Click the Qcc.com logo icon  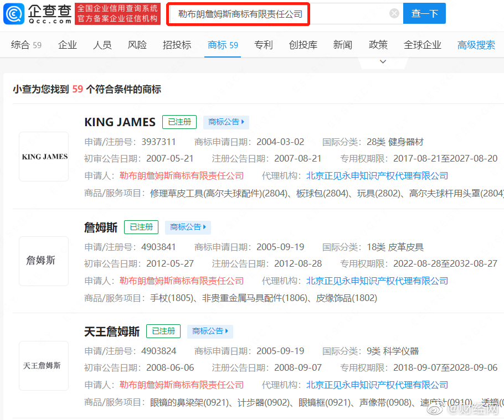(14, 13)
